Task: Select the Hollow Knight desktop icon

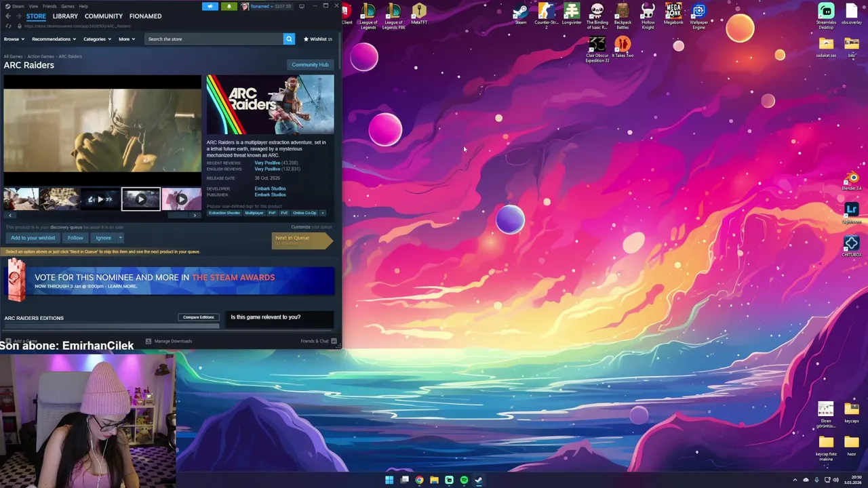Action: click(648, 16)
